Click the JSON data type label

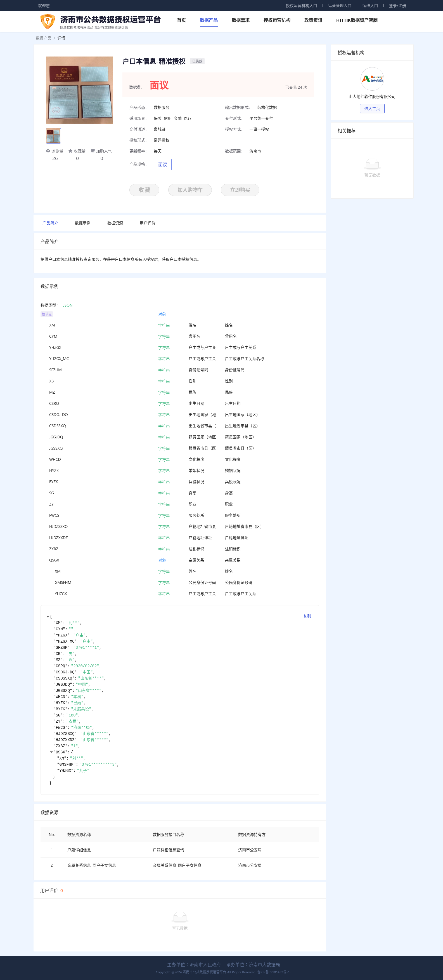tap(68, 305)
